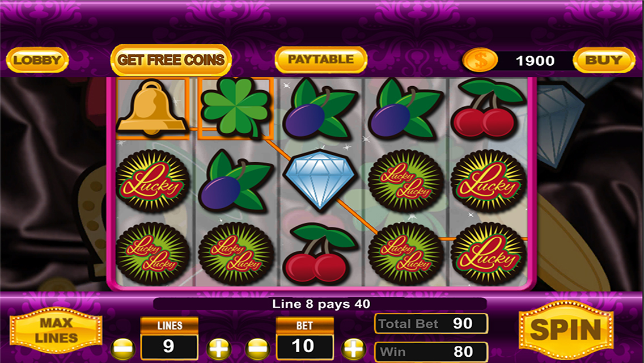The height and width of the screenshot is (363, 644).
Task: Click the golden bell symbol
Action: 151,108
